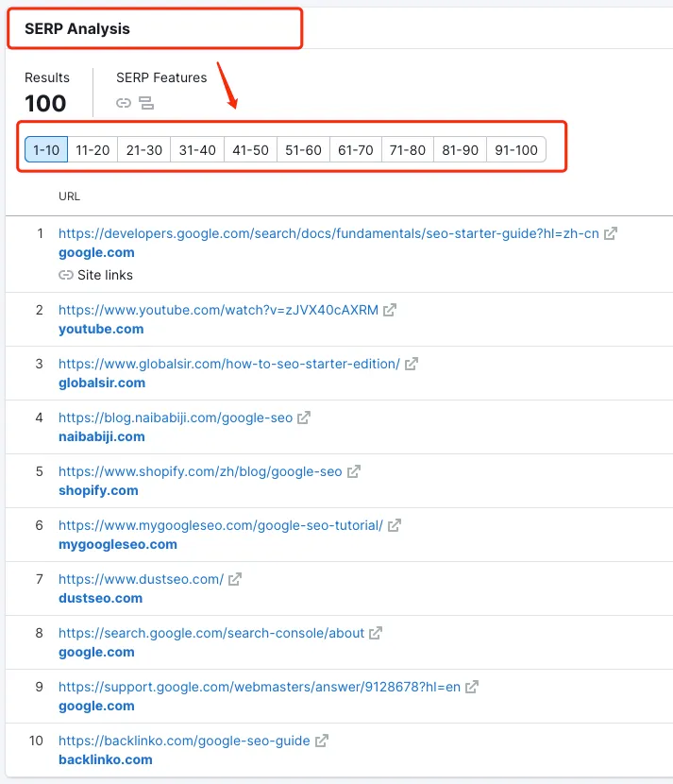View results 71-80
The height and width of the screenshot is (784, 673).
(408, 149)
